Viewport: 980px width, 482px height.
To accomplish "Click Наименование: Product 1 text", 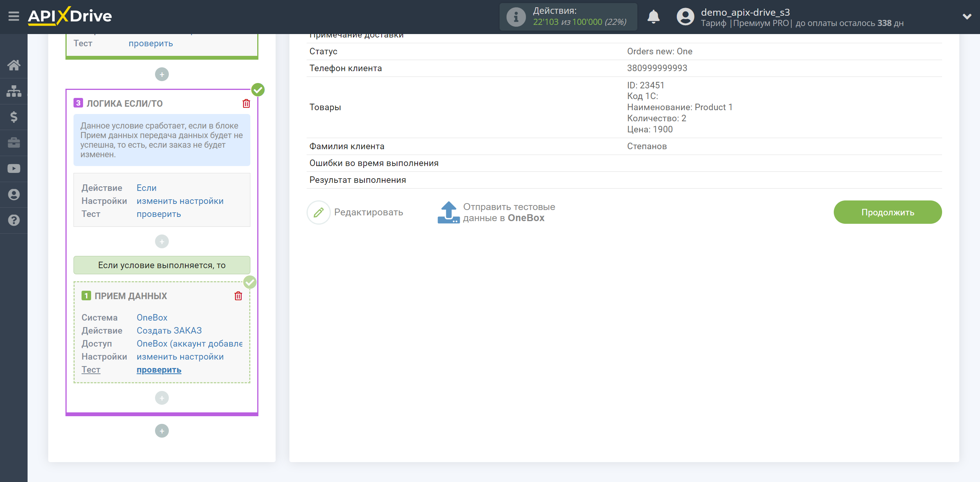I will point(679,107).
